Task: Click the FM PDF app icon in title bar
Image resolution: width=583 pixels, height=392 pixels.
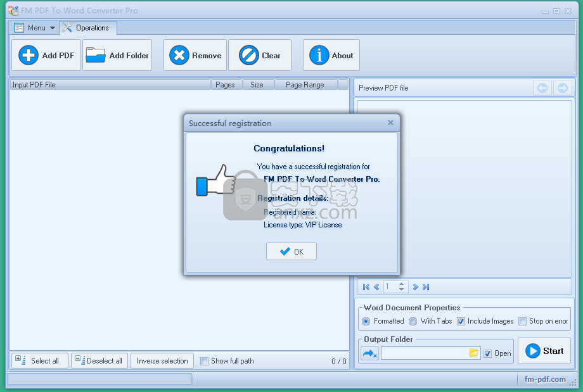Action: click(x=13, y=11)
